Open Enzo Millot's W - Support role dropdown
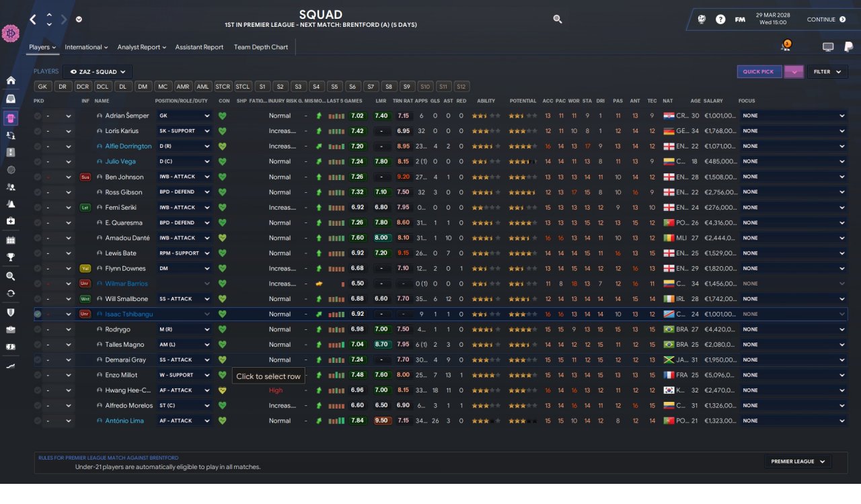The width and height of the screenshot is (861, 504). (x=184, y=375)
